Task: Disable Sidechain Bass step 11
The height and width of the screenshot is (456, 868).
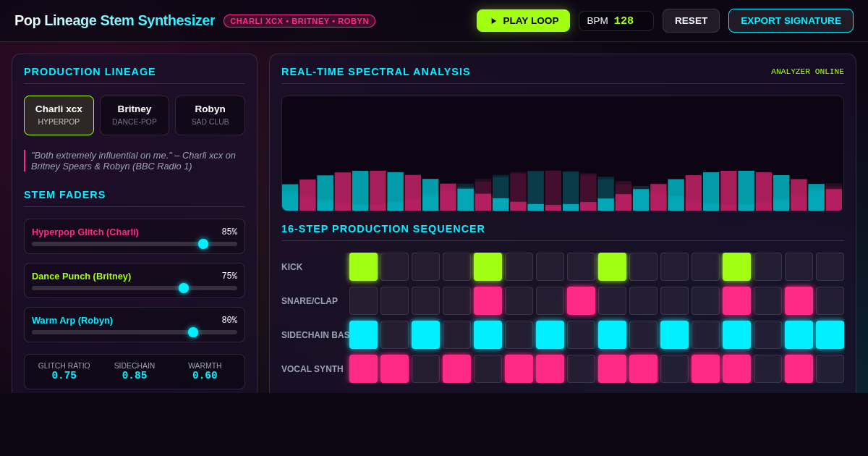Action: (674, 334)
